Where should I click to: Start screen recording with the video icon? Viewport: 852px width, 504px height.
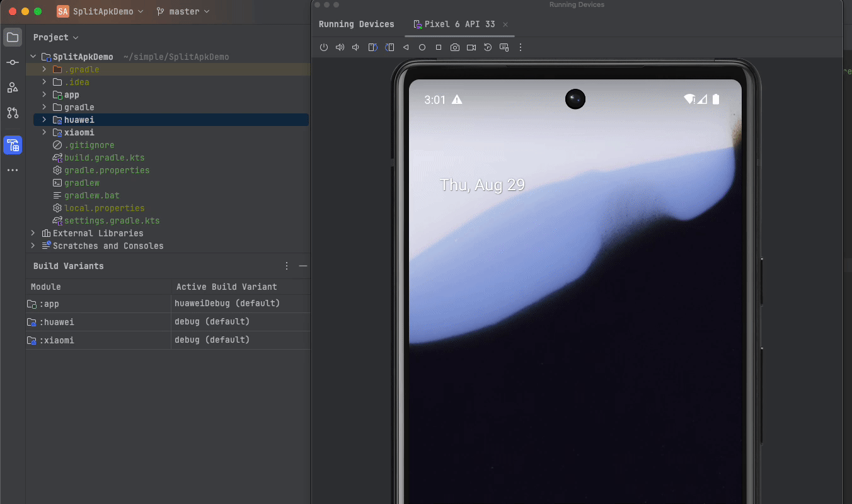click(x=471, y=47)
